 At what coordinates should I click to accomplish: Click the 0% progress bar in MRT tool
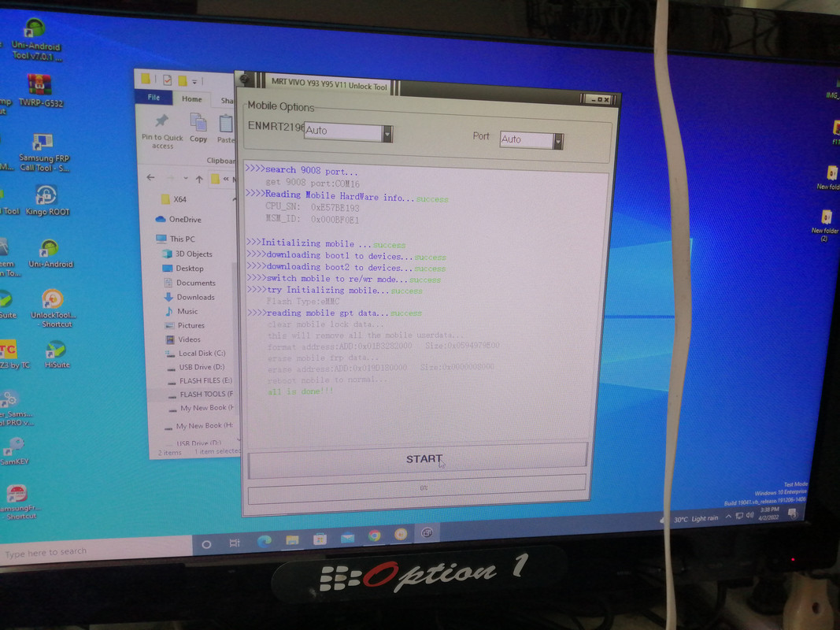(416, 488)
